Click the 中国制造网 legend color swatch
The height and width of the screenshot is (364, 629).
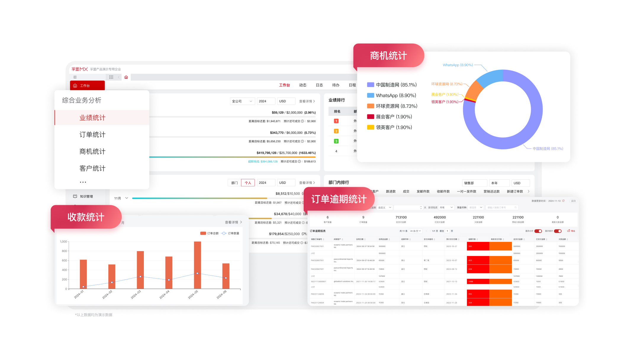(370, 85)
